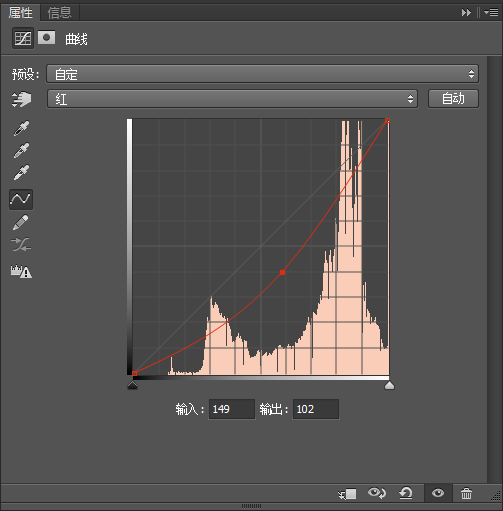Click the white point slider triangle
The height and width of the screenshot is (511, 503).
click(x=389, y=385)
